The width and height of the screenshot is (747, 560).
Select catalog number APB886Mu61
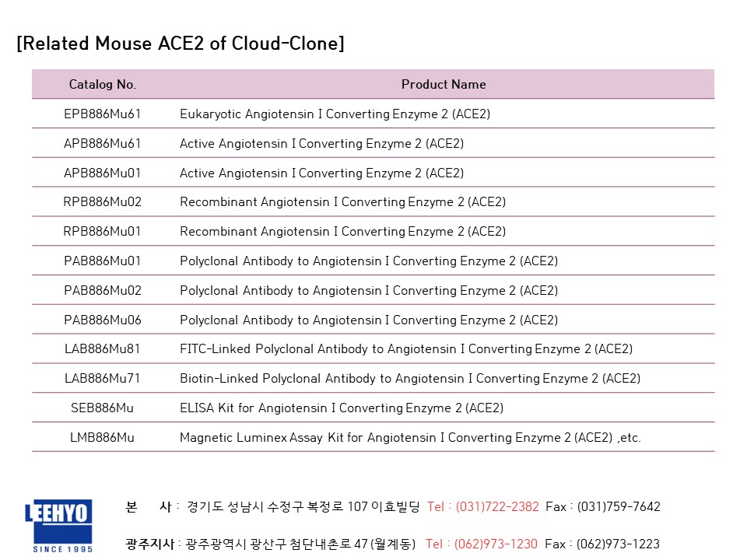pos(102,144)
